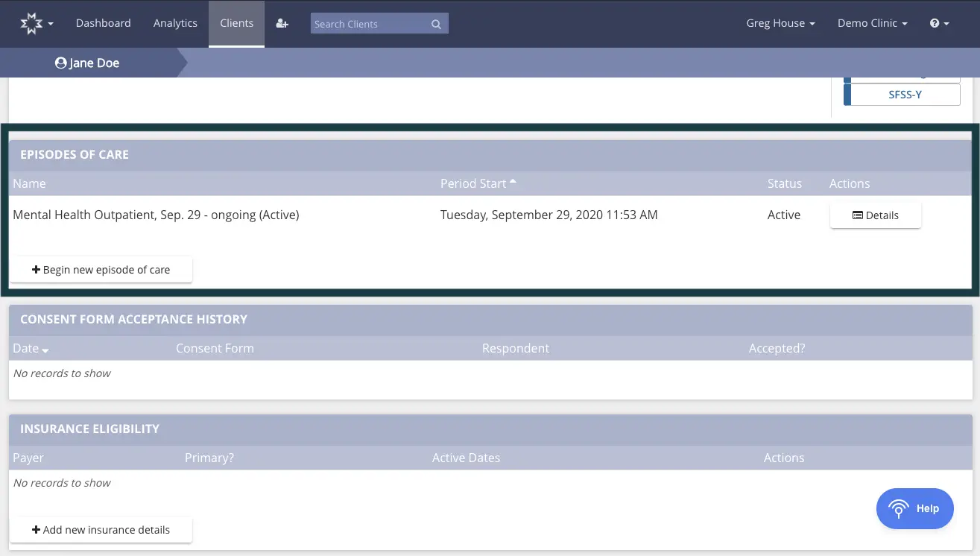Expand the Demo Clinic clinic selector
Image resolution: width=980 pixels, height=556 pixels.
(872, 23)
